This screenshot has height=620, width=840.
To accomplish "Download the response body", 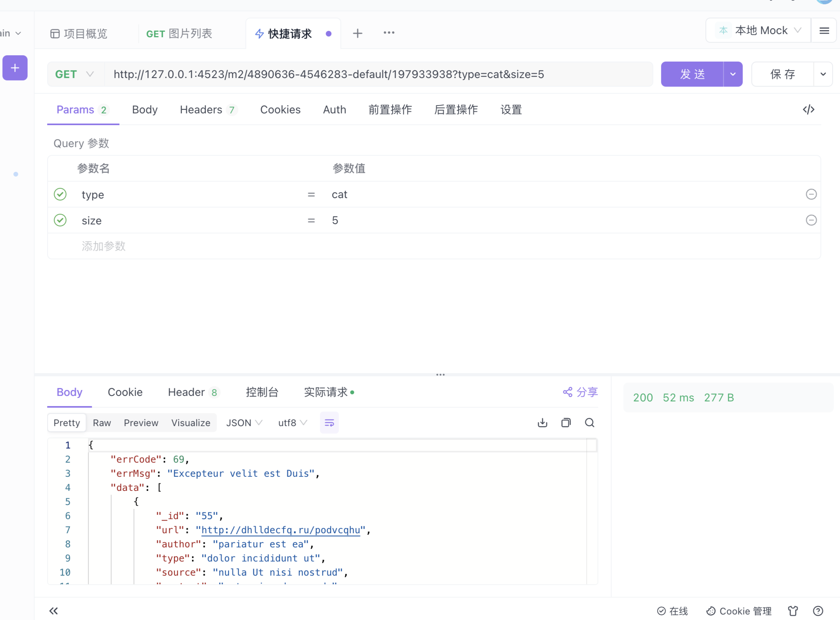I will (542, 423).
